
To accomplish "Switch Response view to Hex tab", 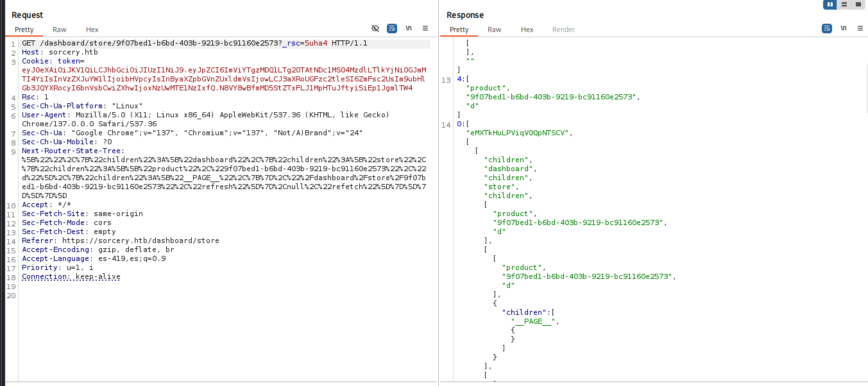I will click(x=527, y=29).
